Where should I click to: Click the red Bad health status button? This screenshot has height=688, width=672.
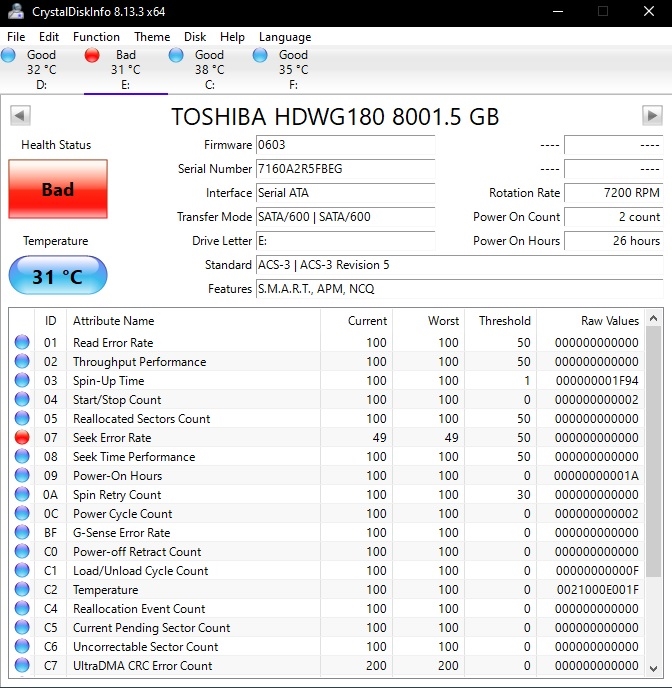point(58,189)
